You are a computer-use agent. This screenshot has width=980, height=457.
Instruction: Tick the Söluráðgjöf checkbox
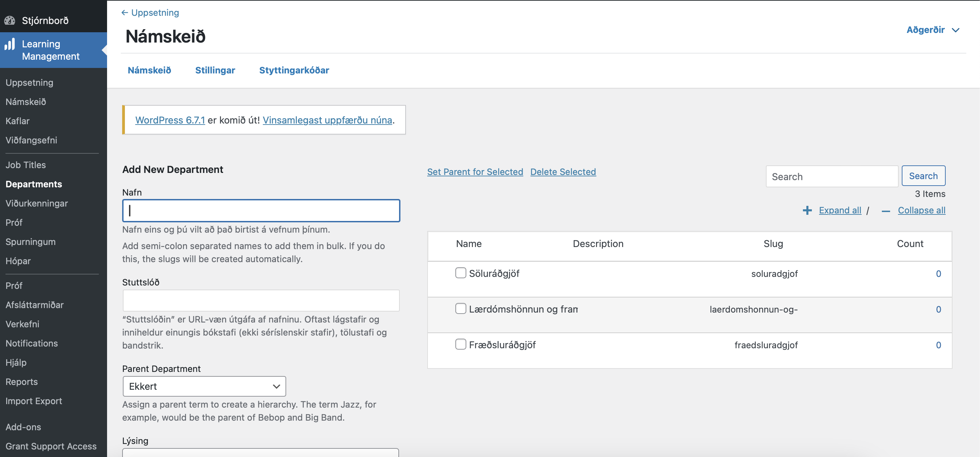[460, 273]
